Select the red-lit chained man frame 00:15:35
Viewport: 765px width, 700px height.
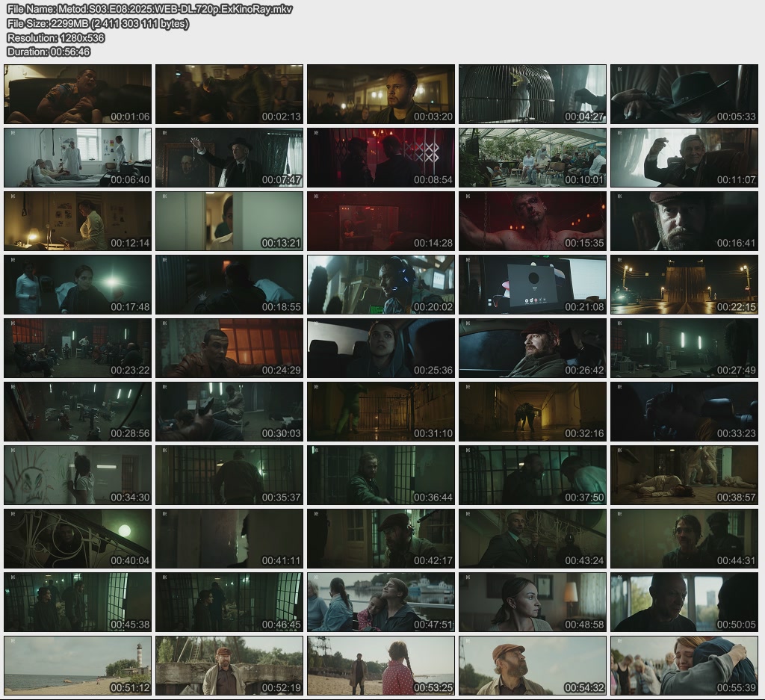tap(532, 221)
